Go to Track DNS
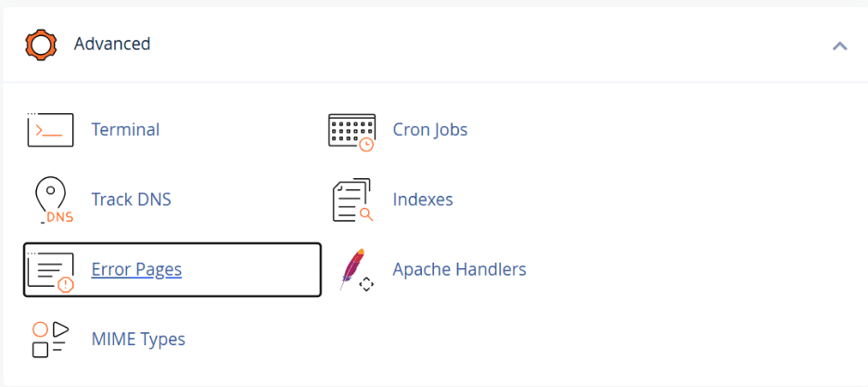The height and width of the screenshot is (387, 868). pyautogui.click(x=131, y=200)
